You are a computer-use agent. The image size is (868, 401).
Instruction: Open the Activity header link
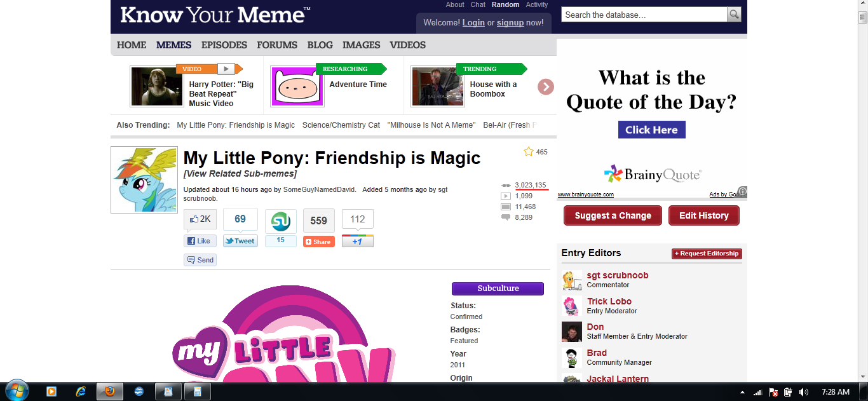[x=537, y=4]
